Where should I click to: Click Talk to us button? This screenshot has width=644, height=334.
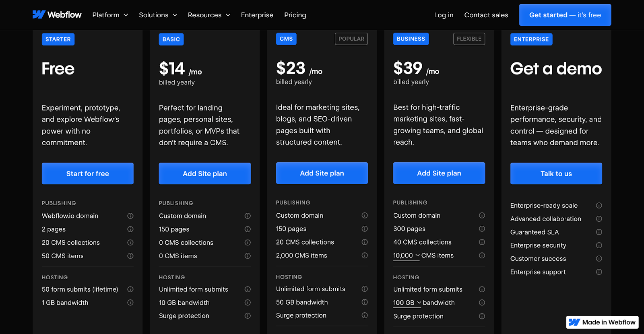556,173
